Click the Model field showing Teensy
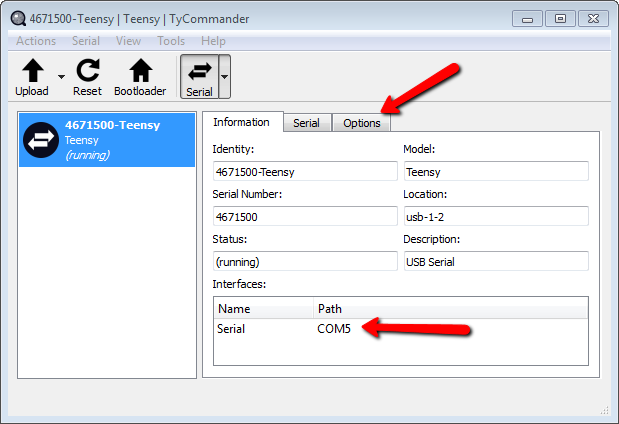The height and width of the screenshot is (424, 619). point(496,171)
